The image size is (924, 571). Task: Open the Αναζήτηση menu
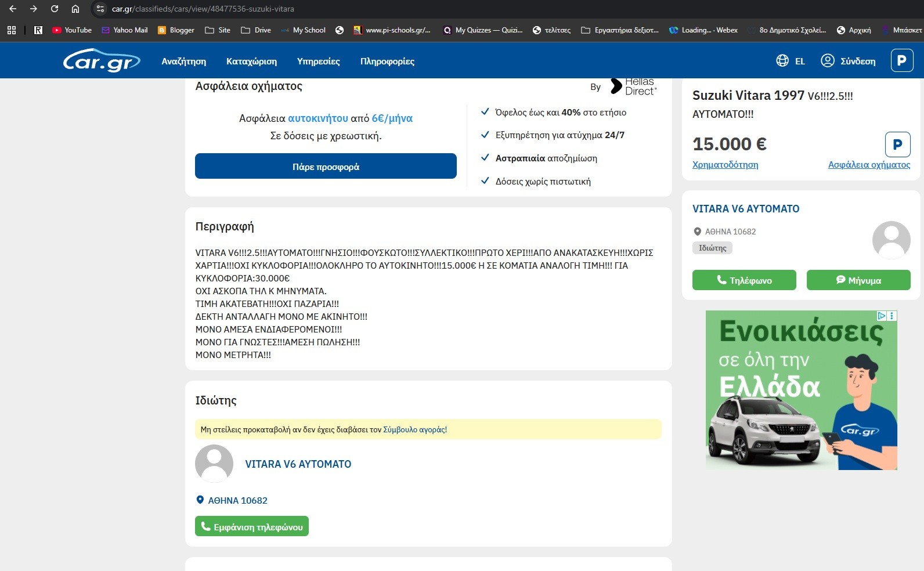(184, 61)
